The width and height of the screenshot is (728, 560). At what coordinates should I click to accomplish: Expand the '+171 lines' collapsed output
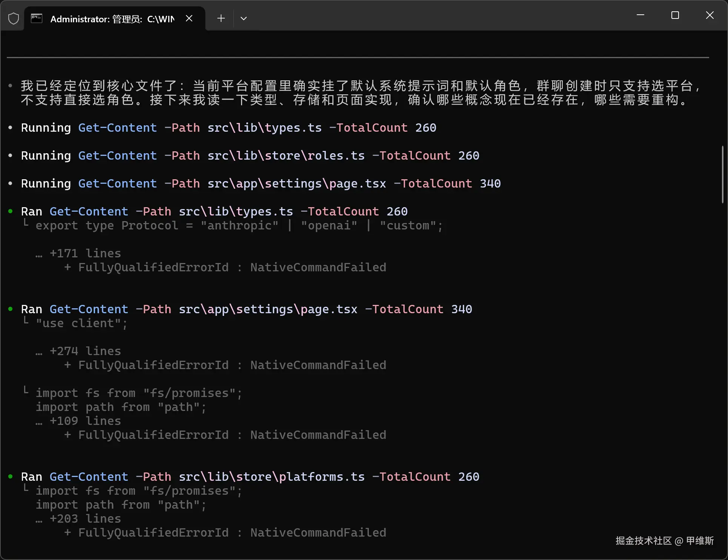coord(85,253)
